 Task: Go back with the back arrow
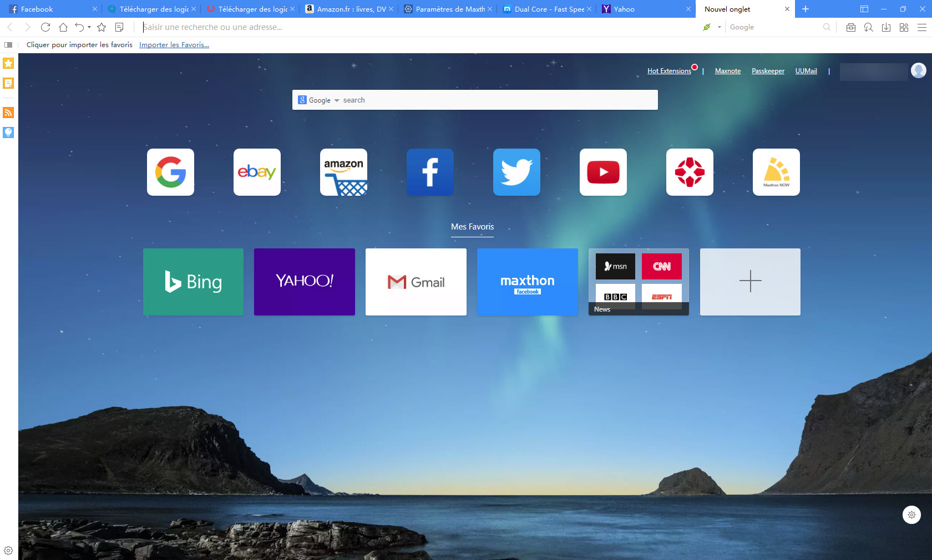pos(9,27)
